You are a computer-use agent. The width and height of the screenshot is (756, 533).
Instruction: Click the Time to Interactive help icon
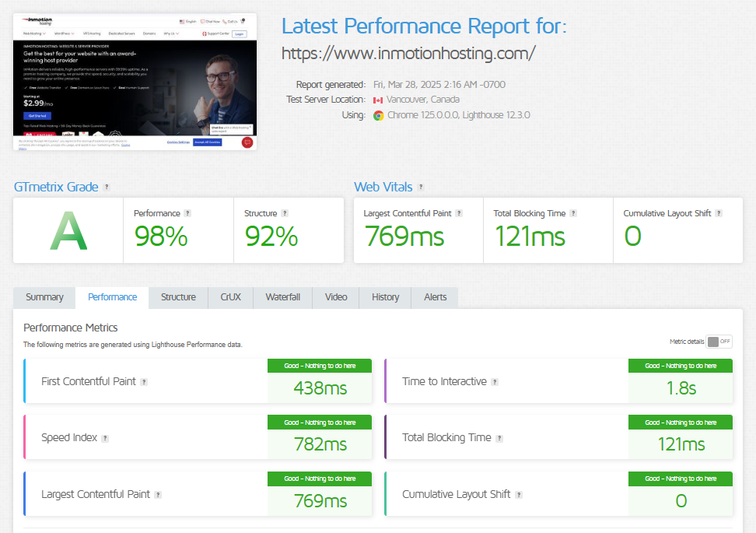pos(495,382)
